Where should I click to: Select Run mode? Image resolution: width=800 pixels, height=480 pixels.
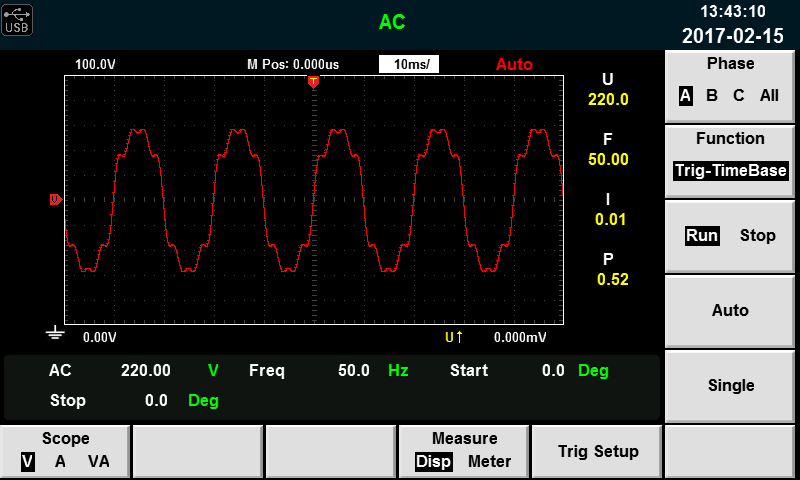pos(702,236)
